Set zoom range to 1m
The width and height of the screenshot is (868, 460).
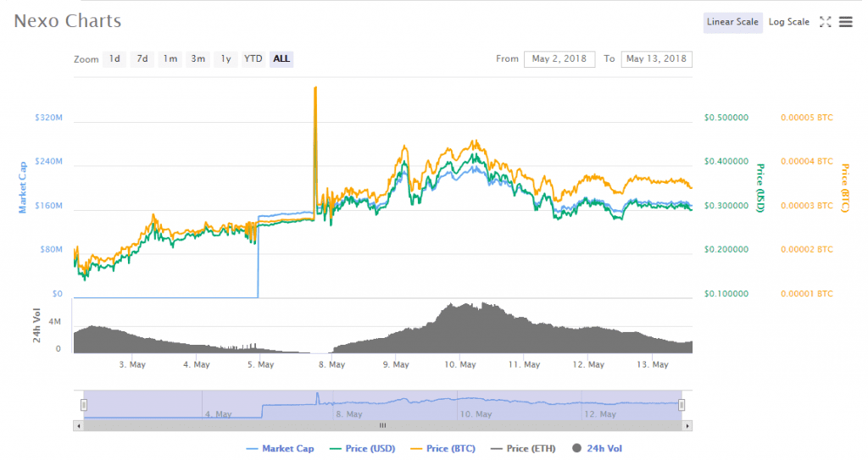pyautogui.click(x=170, y=58)
